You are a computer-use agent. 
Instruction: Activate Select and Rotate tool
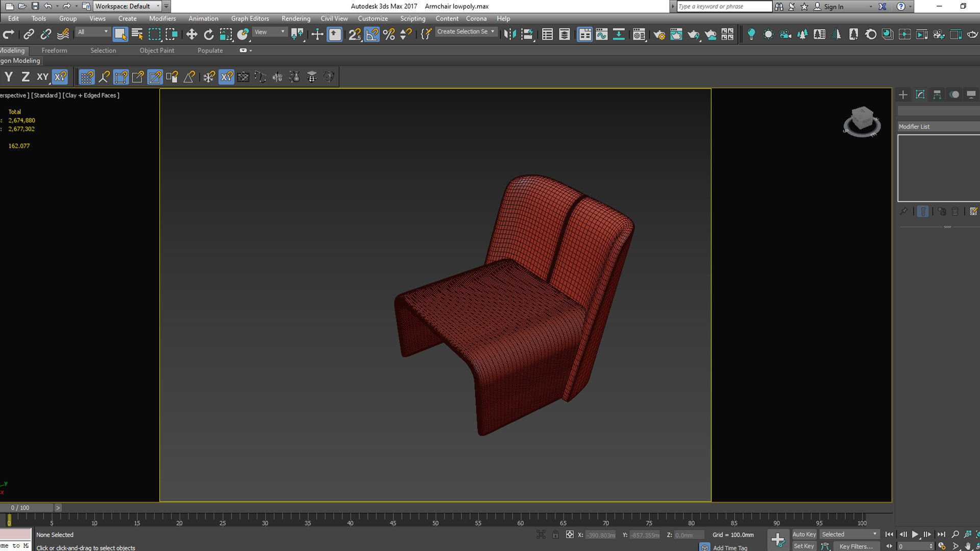point(209,34)
